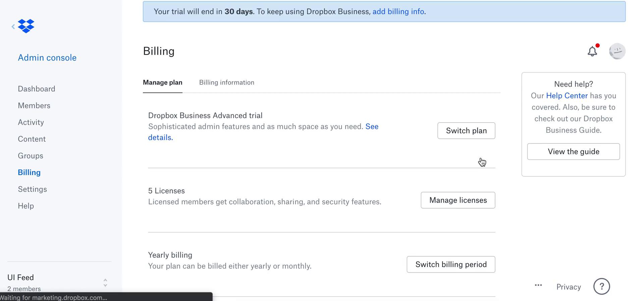Open the See details link
This screenshot has width=644, height=301.
click(372, 127)
